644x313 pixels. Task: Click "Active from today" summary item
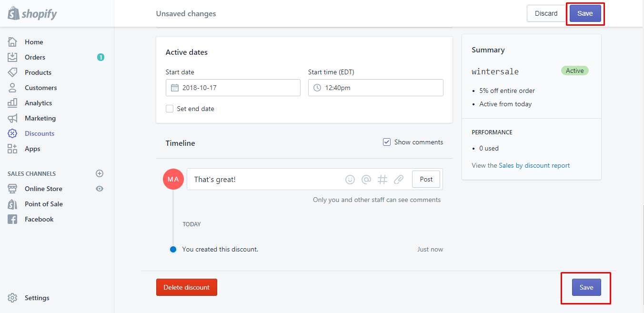505,104
